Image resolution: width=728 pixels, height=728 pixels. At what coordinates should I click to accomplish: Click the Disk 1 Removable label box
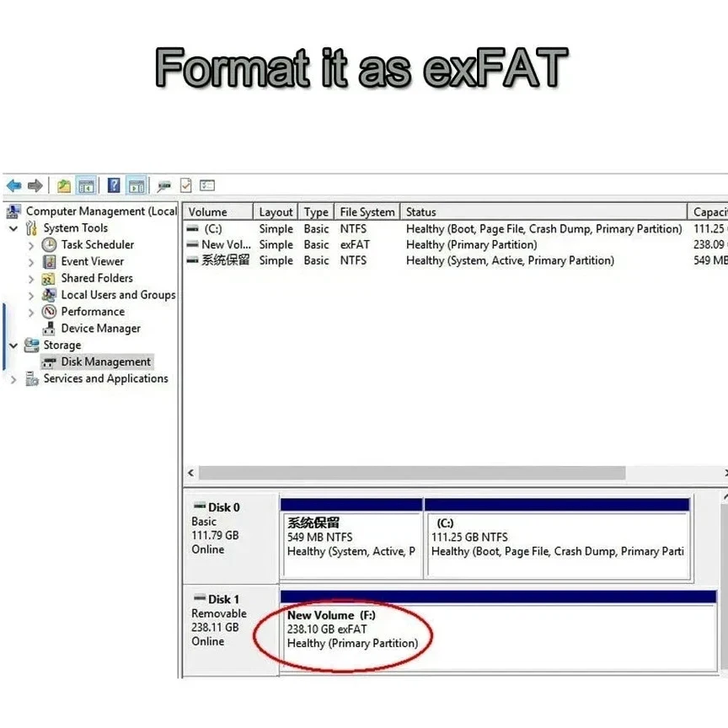(231, 630)
